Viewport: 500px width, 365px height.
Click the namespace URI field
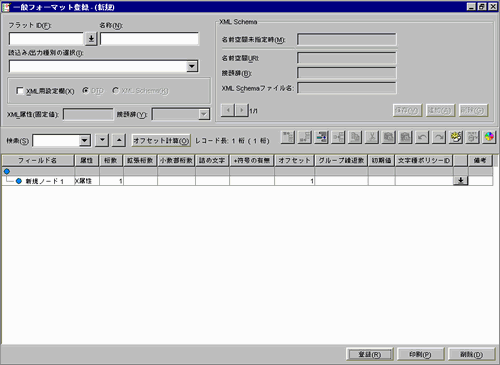pos(347,58)
